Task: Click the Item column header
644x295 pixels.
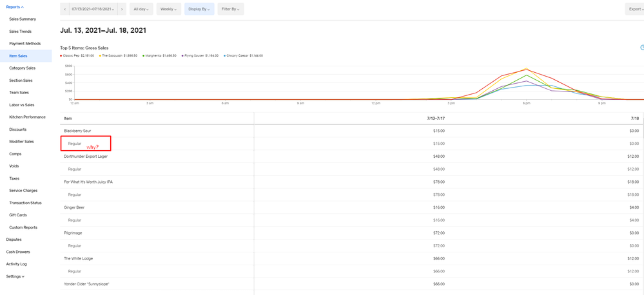Action: tap(68, 119)
